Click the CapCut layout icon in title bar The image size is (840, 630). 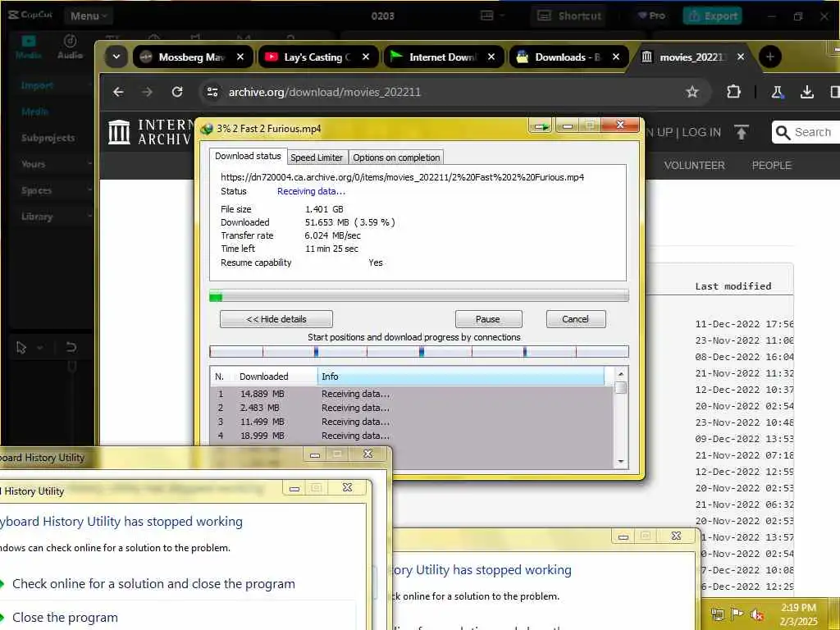[486, 16]
